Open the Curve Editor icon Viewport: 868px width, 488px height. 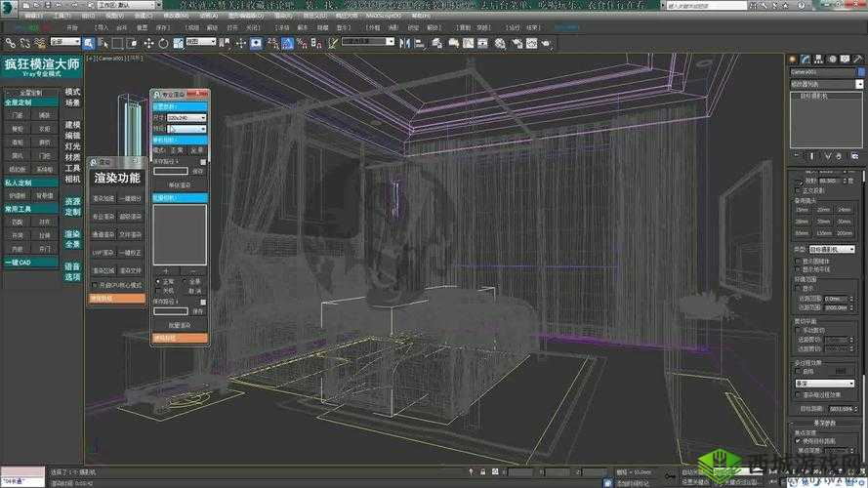point(469,43)
